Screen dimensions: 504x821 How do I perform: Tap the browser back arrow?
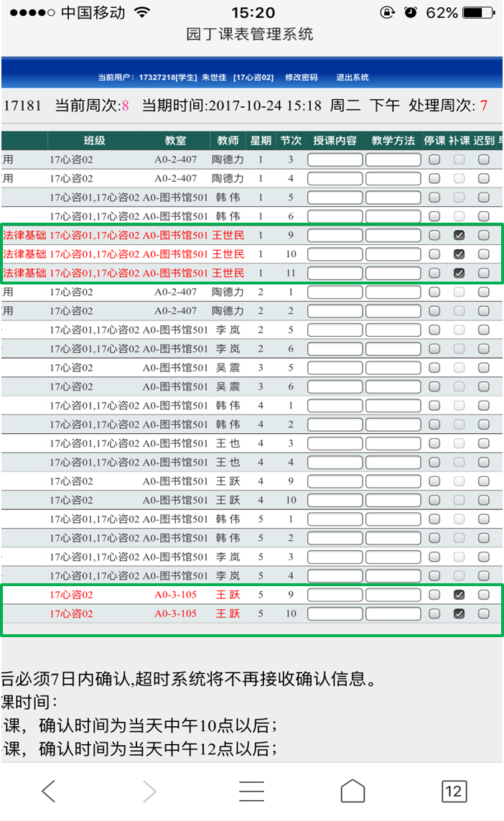tap(49, 791)
